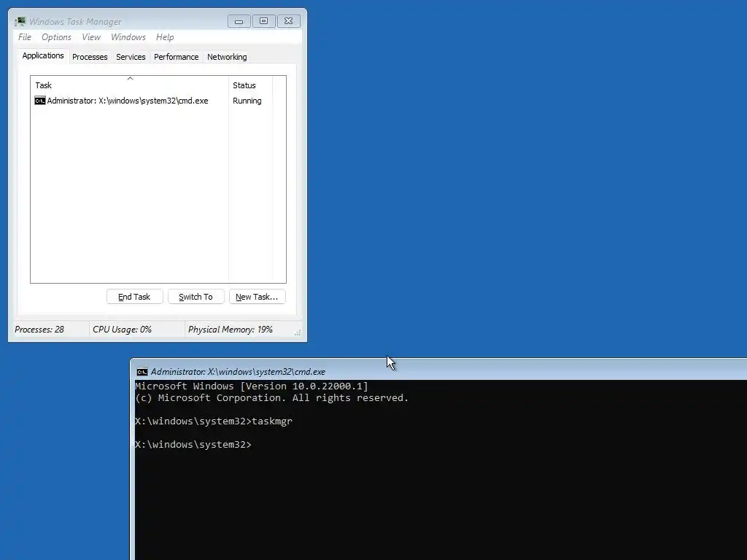Open the File menu in Task Manager
747x560 pixels.
(25, 37)
